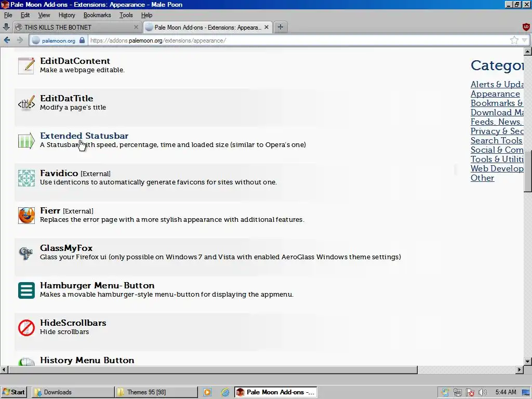The image size is (532, 399).
Task: Click the padlock security icon
Action: 82,41
